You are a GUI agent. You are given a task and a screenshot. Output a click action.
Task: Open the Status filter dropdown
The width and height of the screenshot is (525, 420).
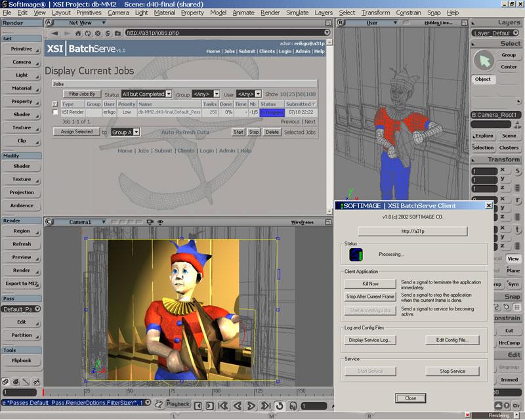169,94
